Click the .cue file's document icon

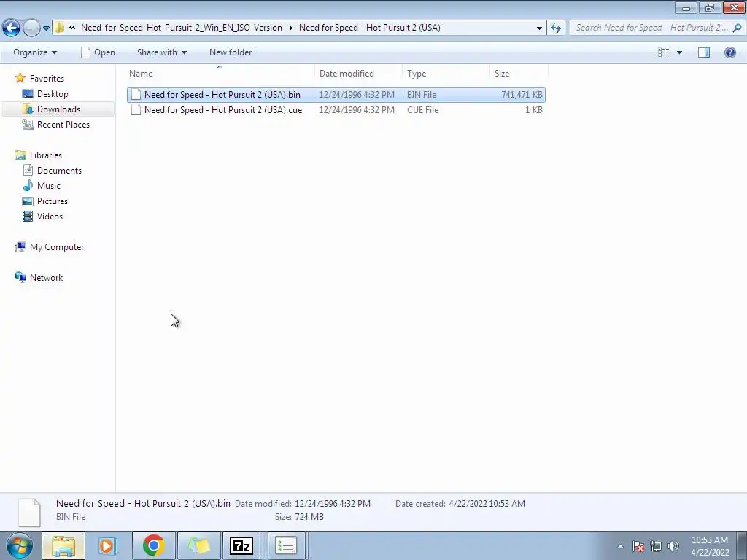point(136,110)
